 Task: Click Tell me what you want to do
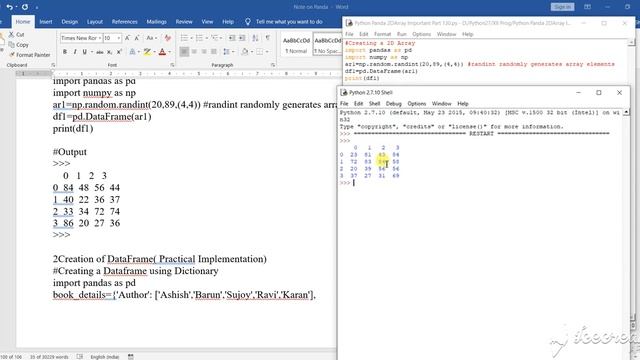(289, 22)
